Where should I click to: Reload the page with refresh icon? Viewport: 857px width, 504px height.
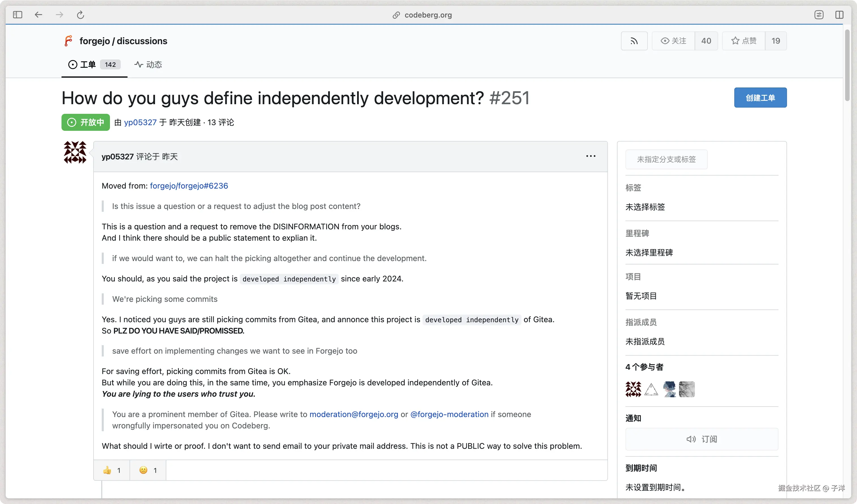coord(80,15)
